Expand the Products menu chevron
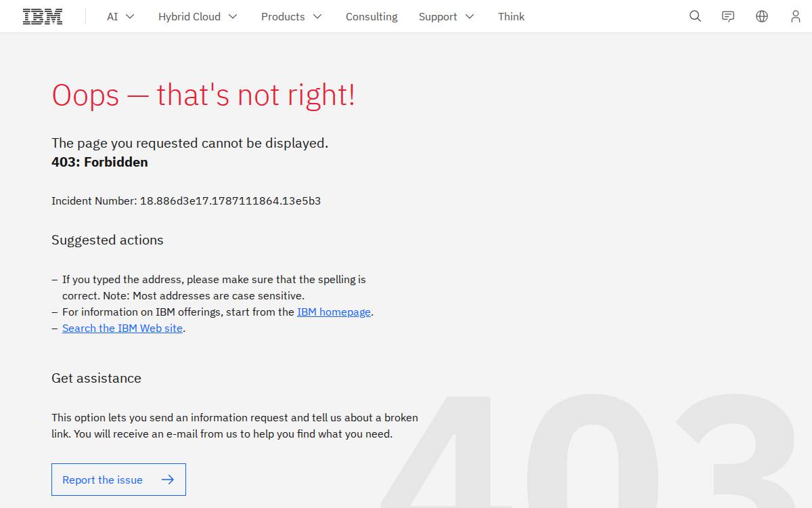Image resolution: width=812 pixels, height=508 pixels. (x=317, y=16)
